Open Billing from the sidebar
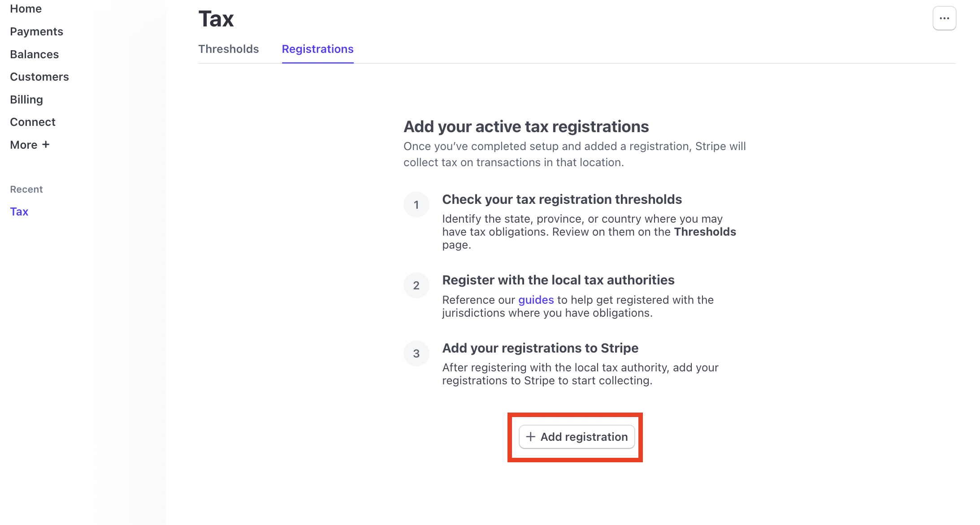The image size is (980, 525). 26,99
